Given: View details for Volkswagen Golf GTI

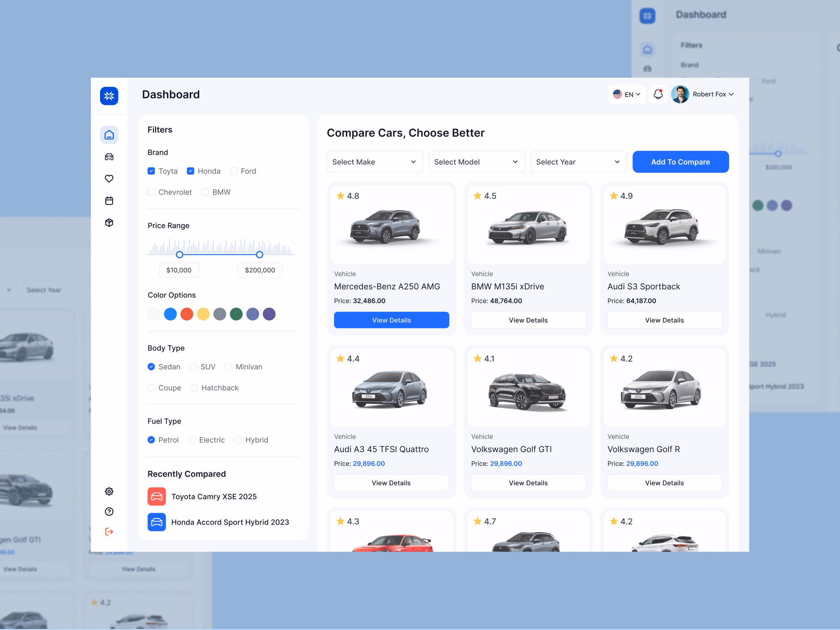Looking at the screenshot, I should 528,483.
